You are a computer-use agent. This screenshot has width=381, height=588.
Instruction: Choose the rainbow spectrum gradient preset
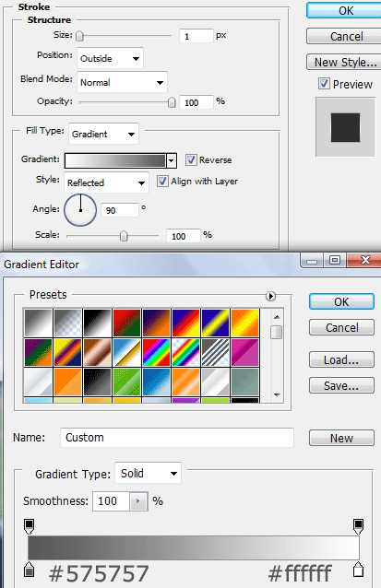point(156,352)
